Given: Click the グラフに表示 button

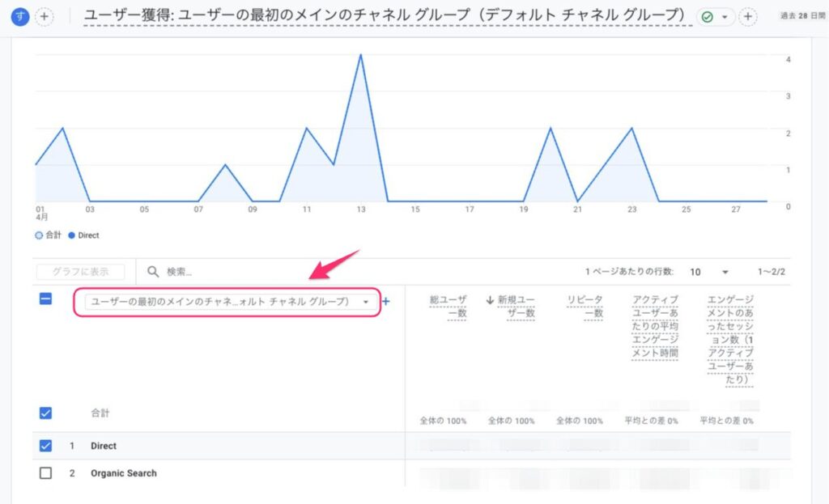Looking at the screenshot, I should (81, 273).
